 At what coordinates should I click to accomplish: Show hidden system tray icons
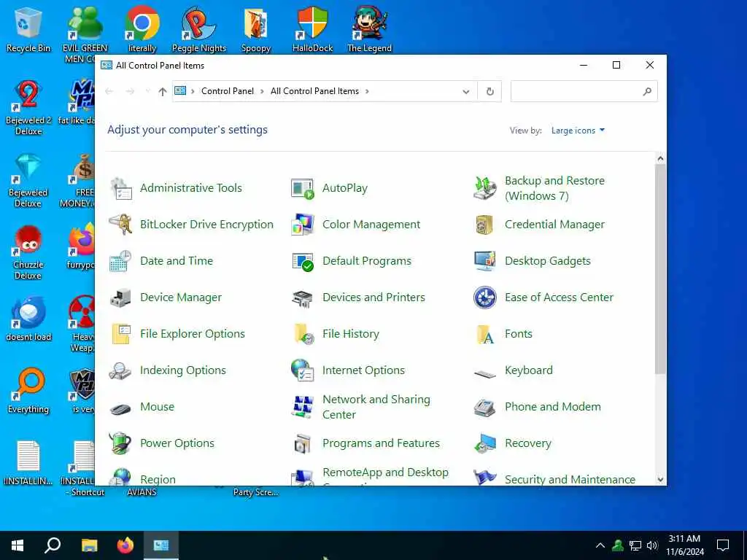point(600,545)
